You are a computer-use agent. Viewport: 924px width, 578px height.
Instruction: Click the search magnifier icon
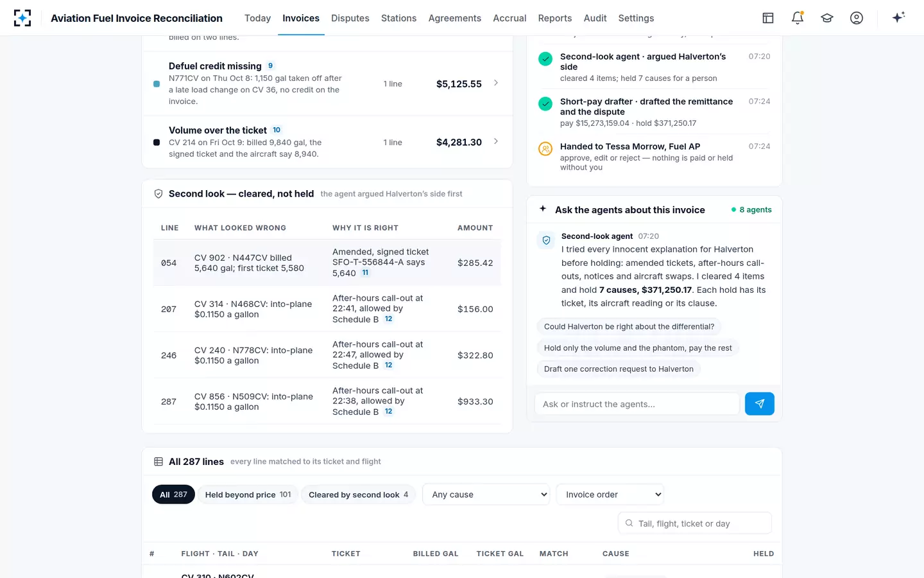[x=629, y=523]
